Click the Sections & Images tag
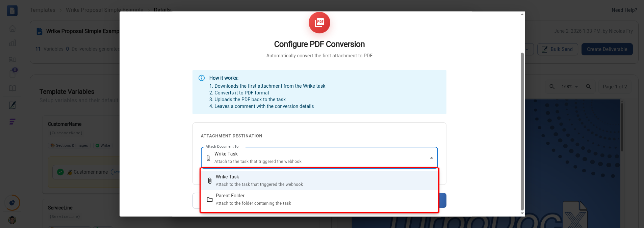Image resolution: width=644 pixels, height=228 pixels. coord(69,145)
